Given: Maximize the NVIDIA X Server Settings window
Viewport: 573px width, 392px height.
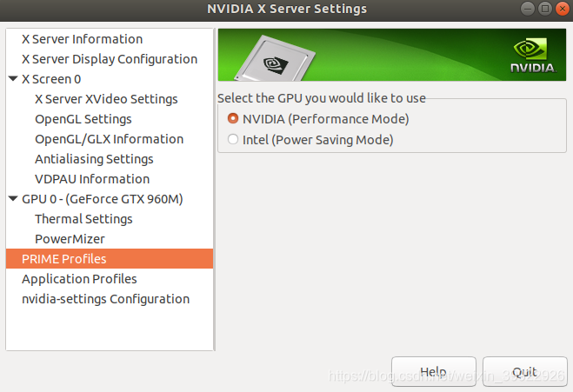Looking at the screenshot, I should click(545, 9).
